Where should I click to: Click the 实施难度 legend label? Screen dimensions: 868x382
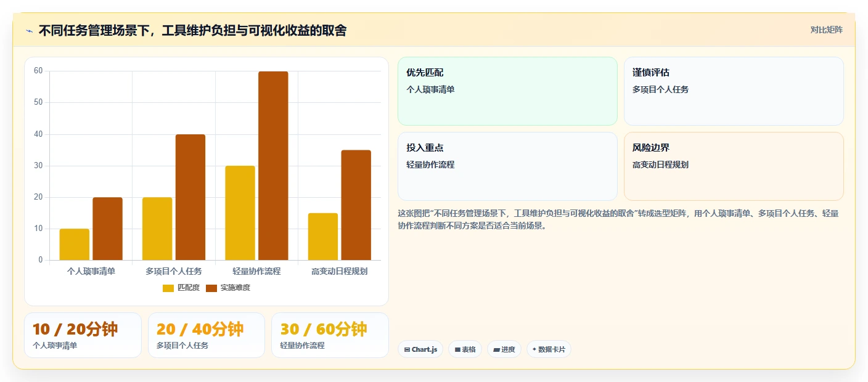coord(235,288)
